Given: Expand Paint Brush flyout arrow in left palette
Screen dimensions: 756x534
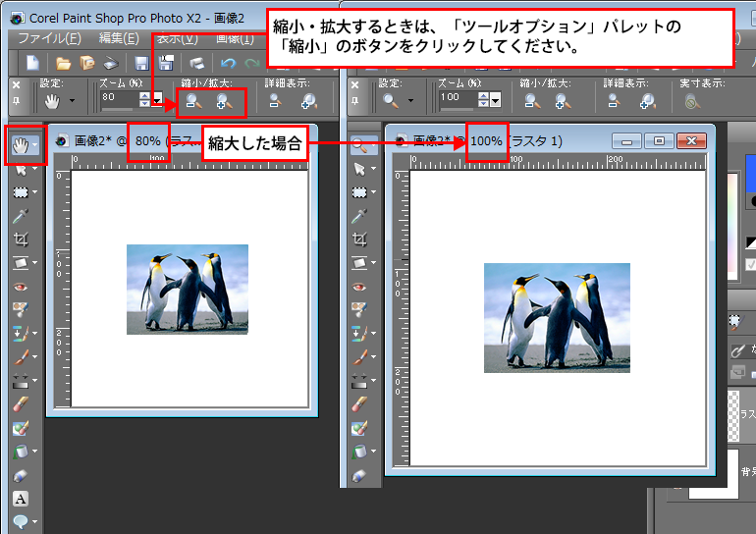Looking at the screenshot, I should click(35, 356).
